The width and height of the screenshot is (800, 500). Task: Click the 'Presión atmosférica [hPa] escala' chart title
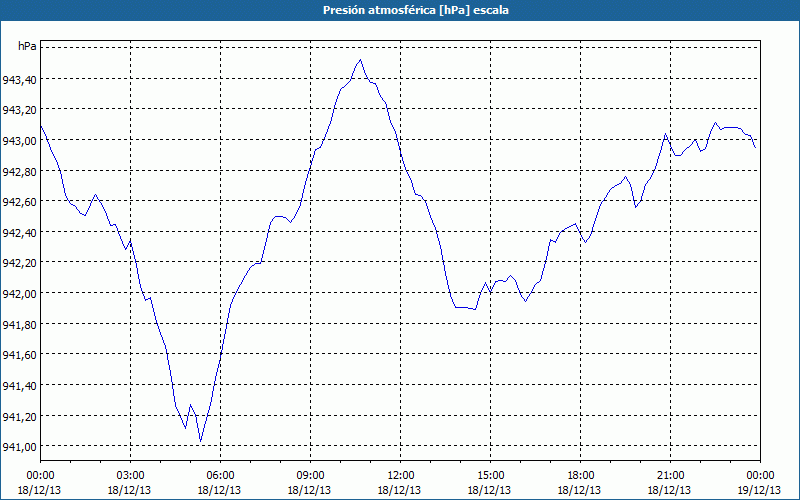[416, 10]
